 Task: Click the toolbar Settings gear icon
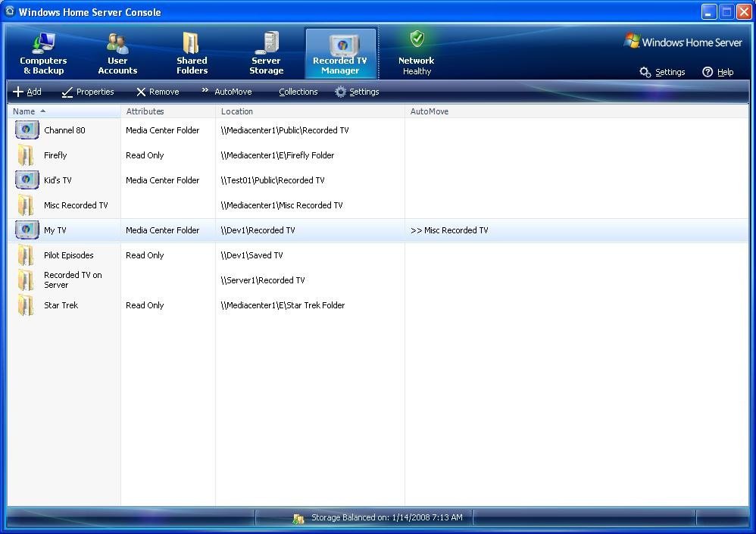coord(340,92)
